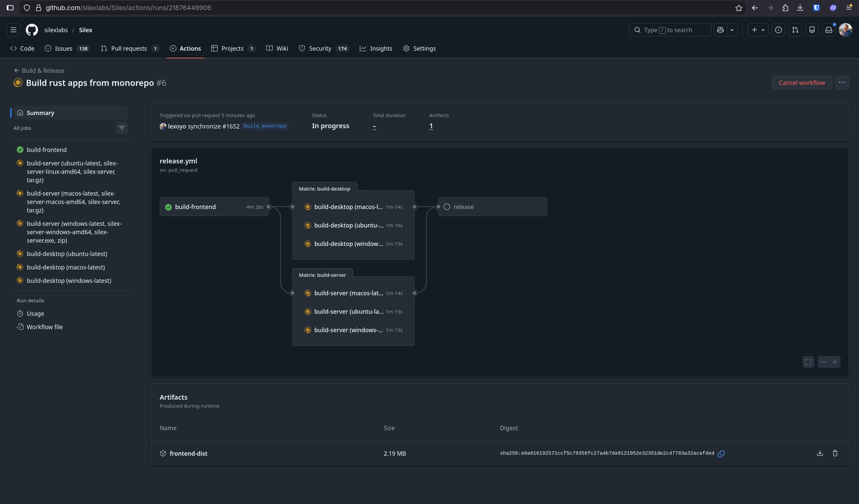Copy the sha256 digest to clipboard
This screenshot has width=859, height=504.
[x=721, y=454]
